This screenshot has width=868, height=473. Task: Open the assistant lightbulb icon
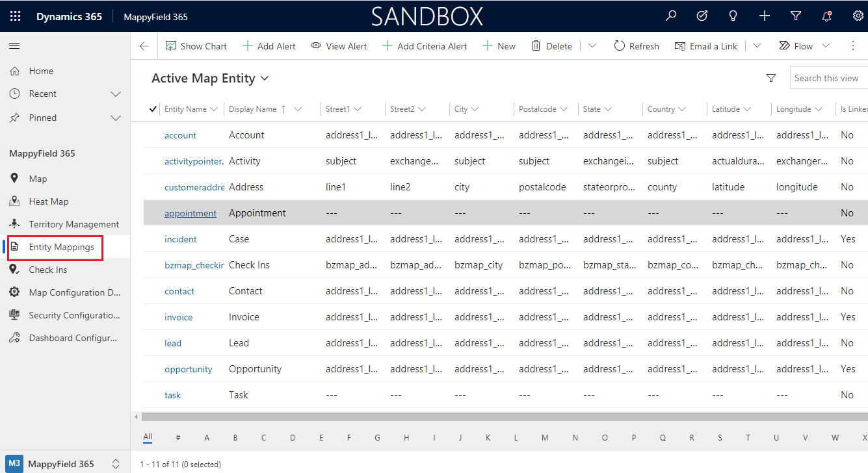(733, 16)
